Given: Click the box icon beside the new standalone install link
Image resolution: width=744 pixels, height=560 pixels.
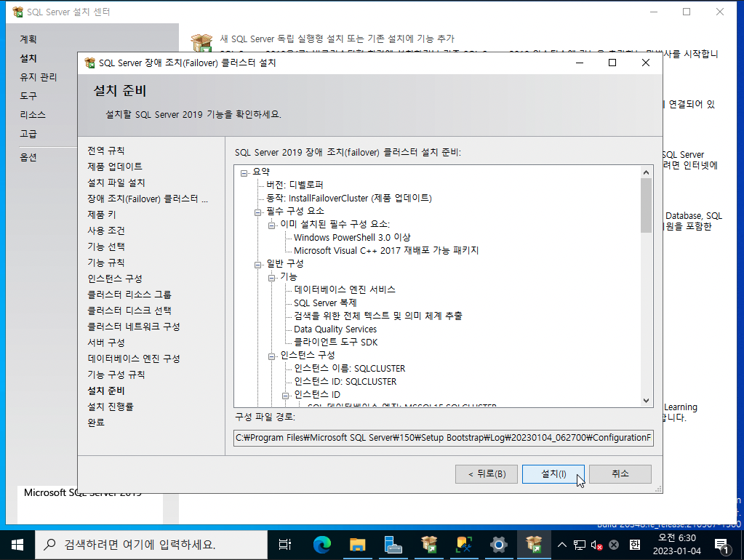Looking at the screenshot, I should tap(201, 42).
